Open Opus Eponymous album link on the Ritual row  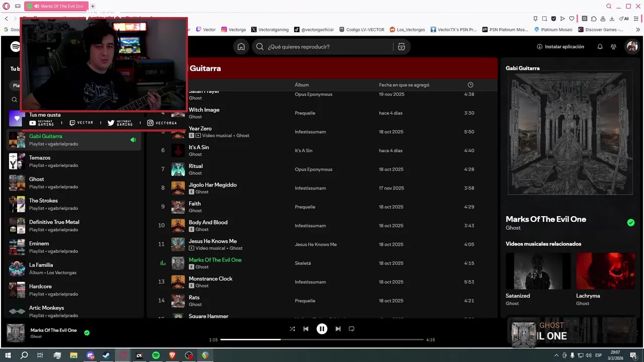click(313, 169)
